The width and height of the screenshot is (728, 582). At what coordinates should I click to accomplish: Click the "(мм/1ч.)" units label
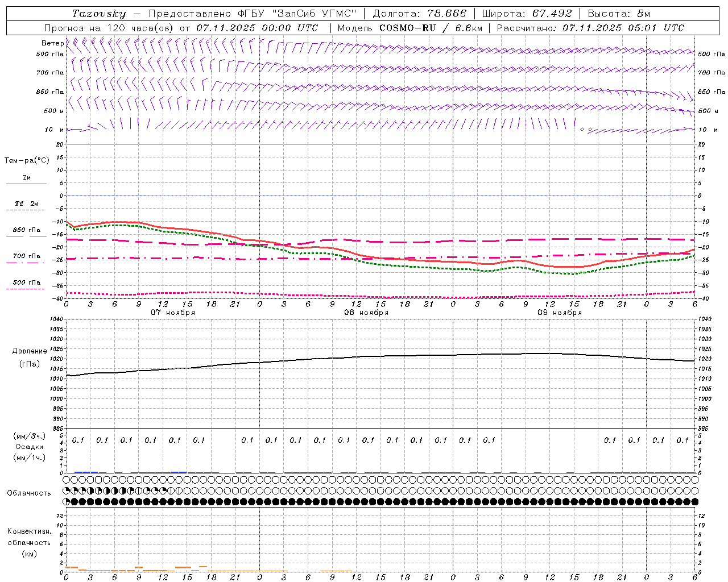(29, 458)
